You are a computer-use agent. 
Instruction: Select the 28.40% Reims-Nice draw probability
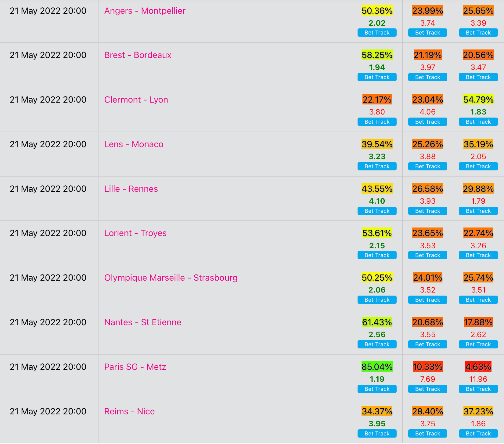click(428, 411)
